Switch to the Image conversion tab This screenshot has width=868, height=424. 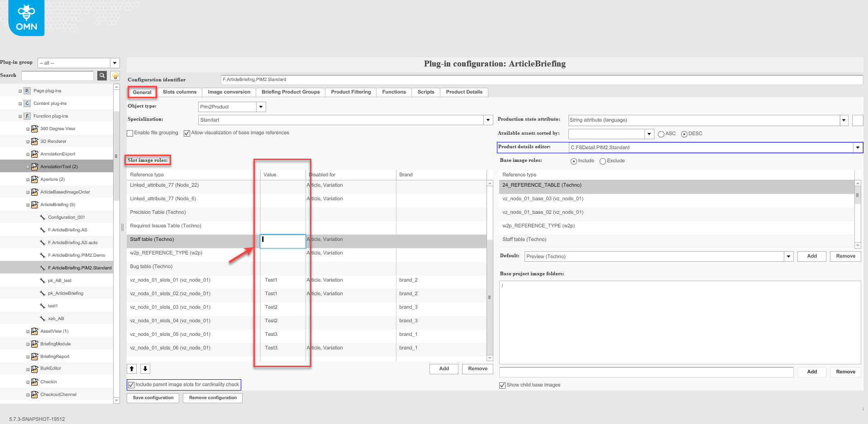(x=229, y=92)
